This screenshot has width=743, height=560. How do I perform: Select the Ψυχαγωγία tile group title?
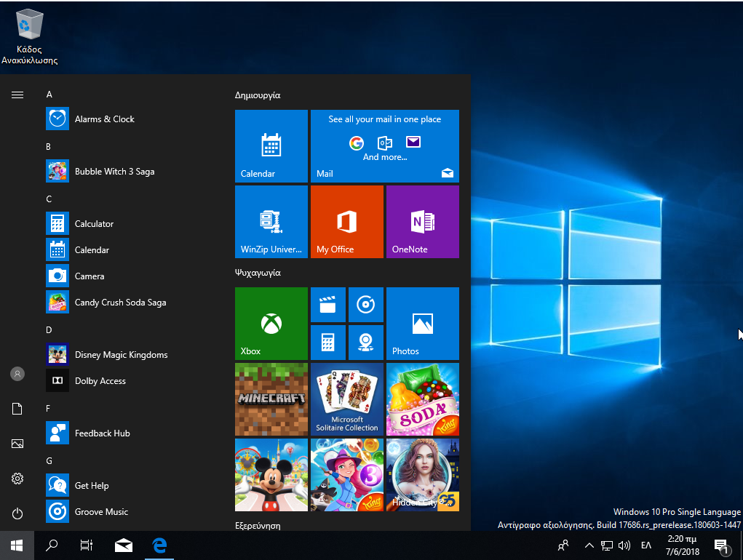258,273
